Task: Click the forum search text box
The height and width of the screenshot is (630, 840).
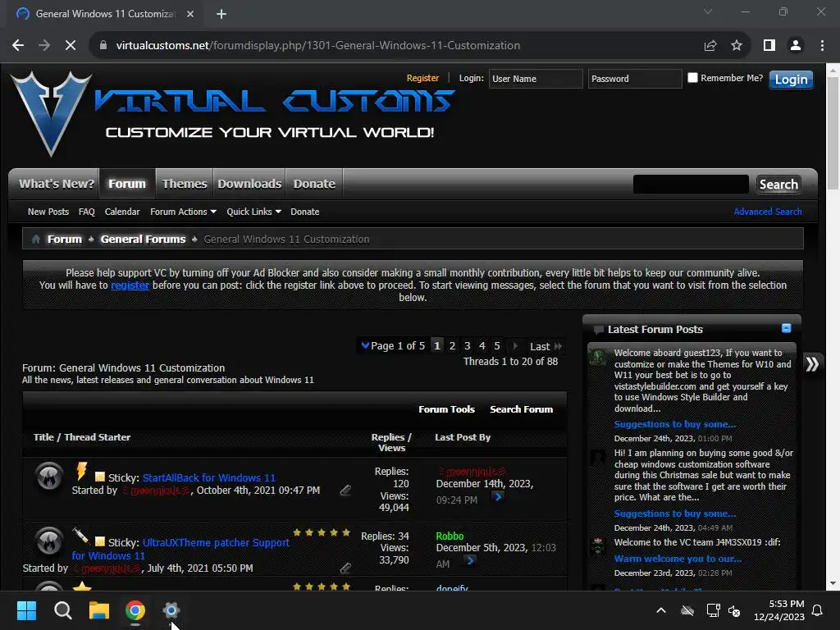Action: [691, 185]
